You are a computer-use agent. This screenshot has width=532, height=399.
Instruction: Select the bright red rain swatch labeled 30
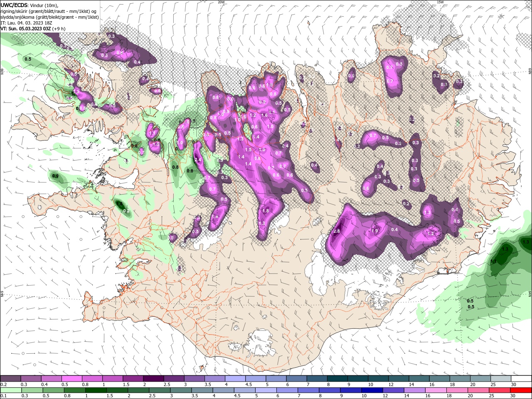(x=521, y=390)
